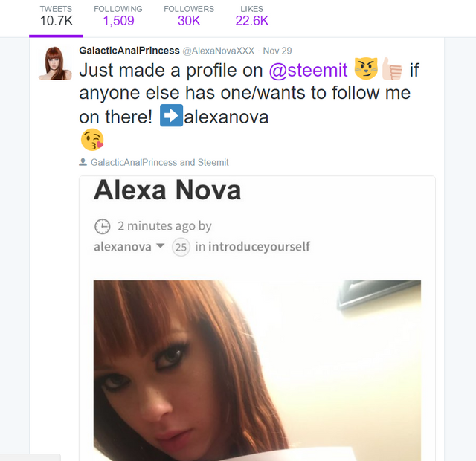This screenshot has height=461, width=476.
Task: Open the embedded post photo
Action: pos(257,370)
